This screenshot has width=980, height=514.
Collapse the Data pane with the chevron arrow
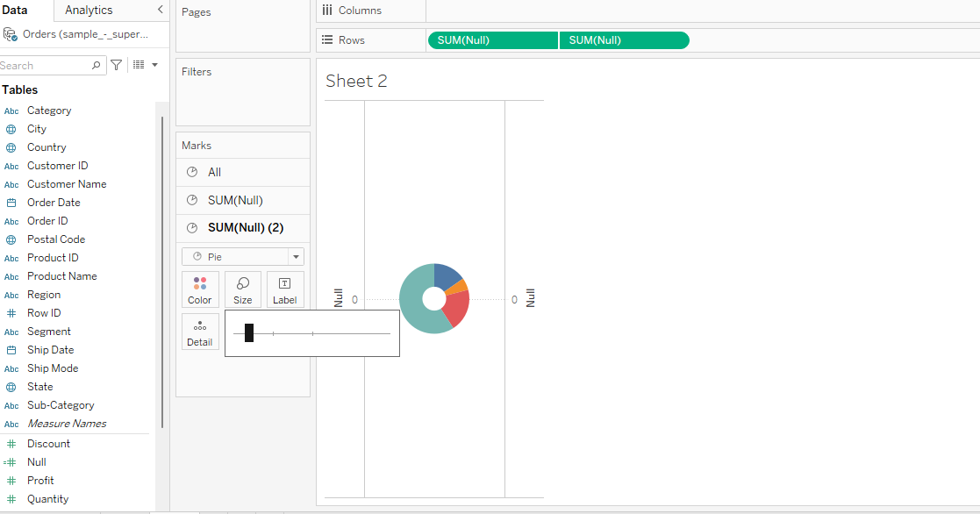(x=161, y=10)
